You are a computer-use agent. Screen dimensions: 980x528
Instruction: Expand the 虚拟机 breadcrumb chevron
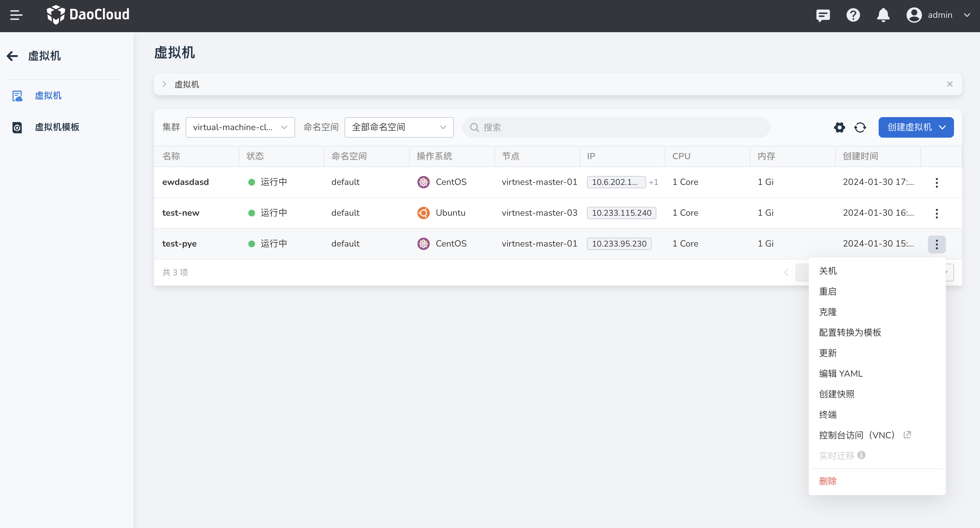coord(164,84)
